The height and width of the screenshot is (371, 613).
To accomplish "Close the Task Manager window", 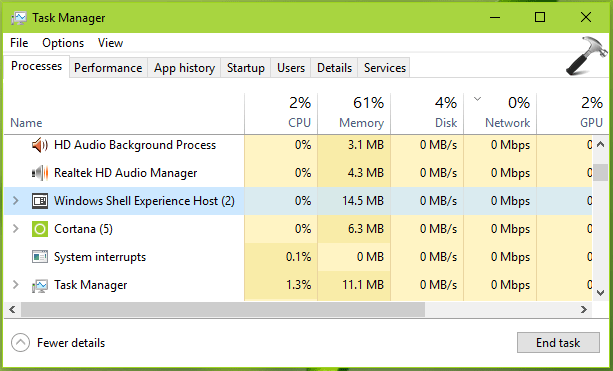I will click(x=586, y=17).
